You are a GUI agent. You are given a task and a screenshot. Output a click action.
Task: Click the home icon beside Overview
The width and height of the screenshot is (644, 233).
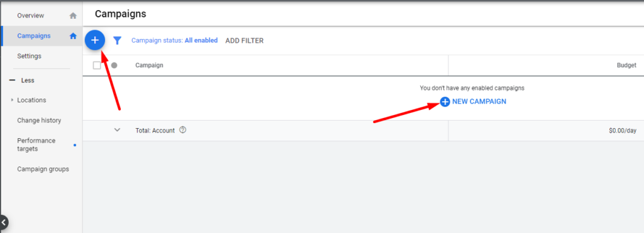(x=73, y=16)
